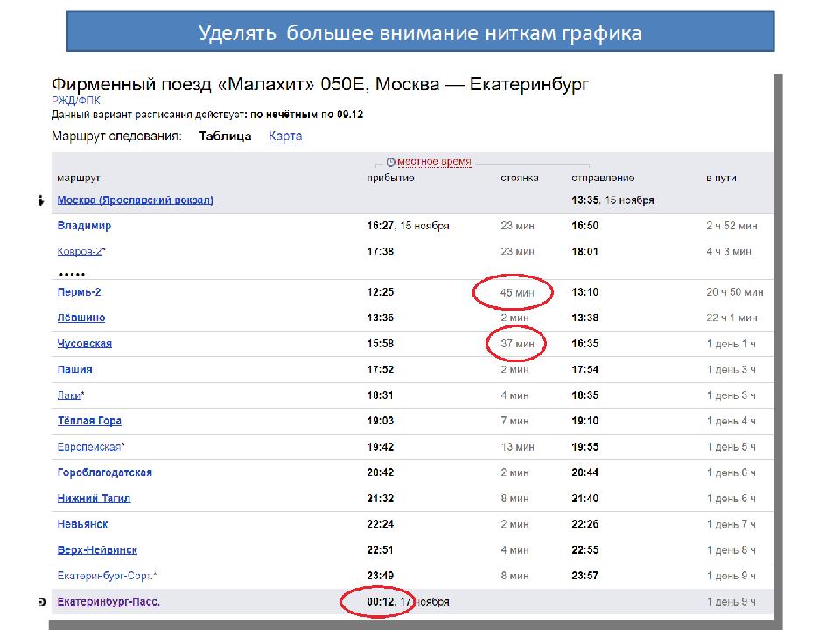
Task: Open the Владимир station link
Action: (84, 226)
